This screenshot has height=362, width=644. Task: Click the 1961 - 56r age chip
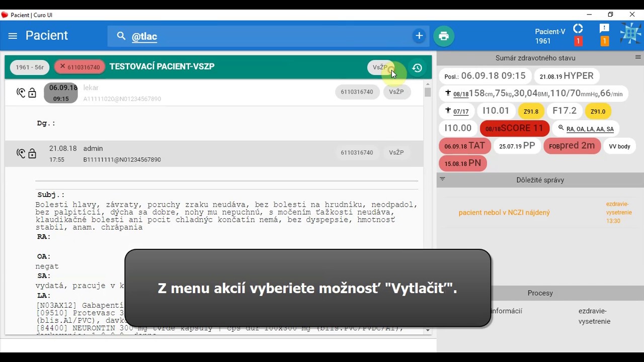coord(30,67)
